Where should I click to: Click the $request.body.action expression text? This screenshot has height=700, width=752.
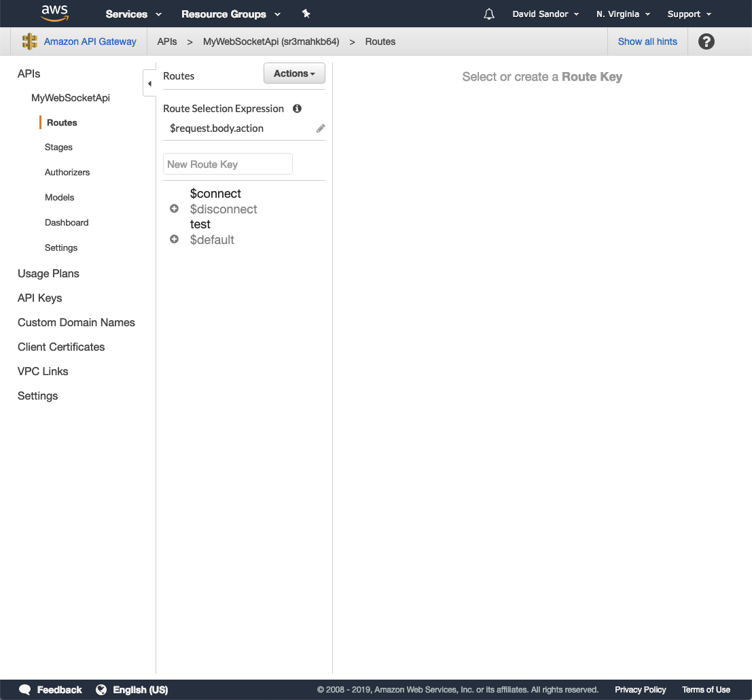tap(217, 128)
